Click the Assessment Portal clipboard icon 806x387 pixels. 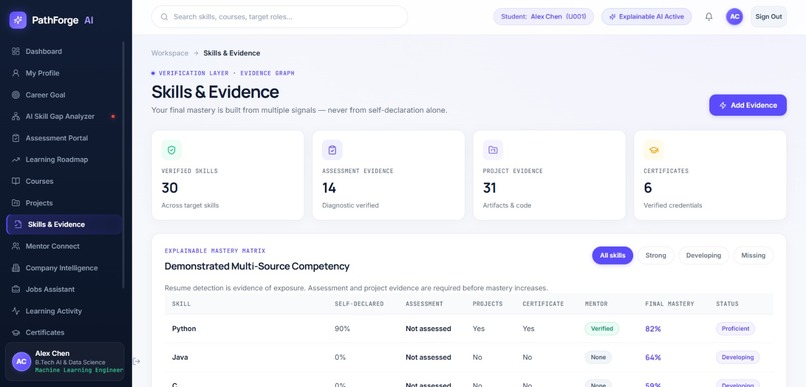pos(15,138)
